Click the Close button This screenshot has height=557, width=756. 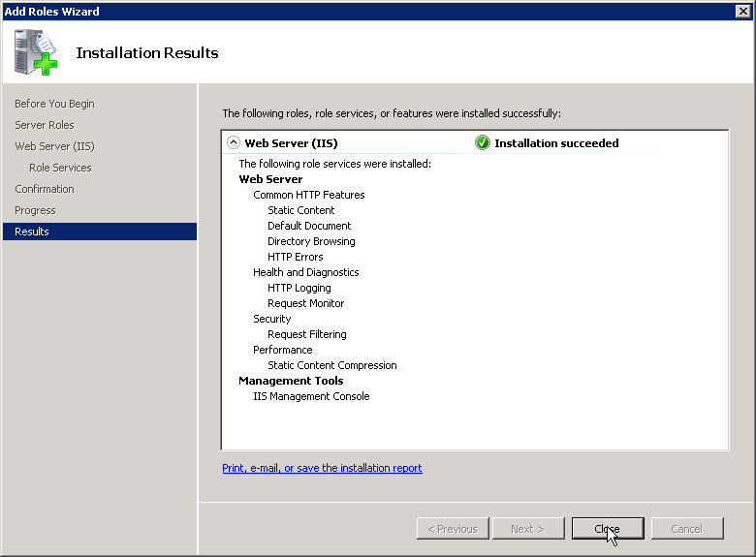(608, 529)
